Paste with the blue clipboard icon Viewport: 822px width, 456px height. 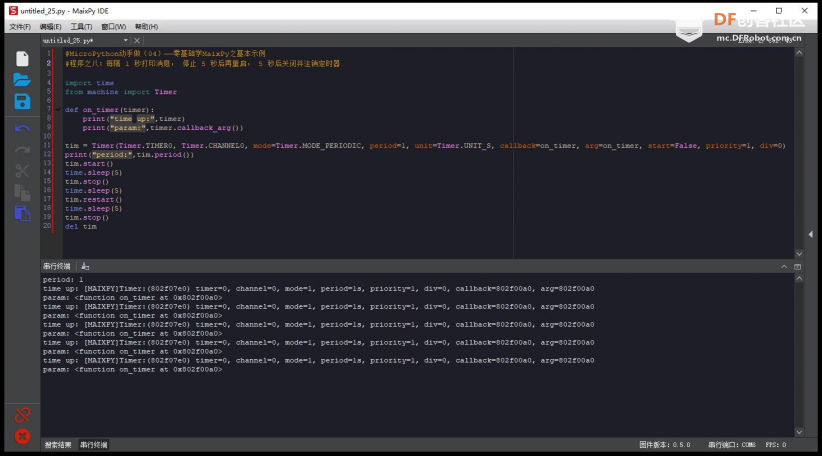pos(22,213)
